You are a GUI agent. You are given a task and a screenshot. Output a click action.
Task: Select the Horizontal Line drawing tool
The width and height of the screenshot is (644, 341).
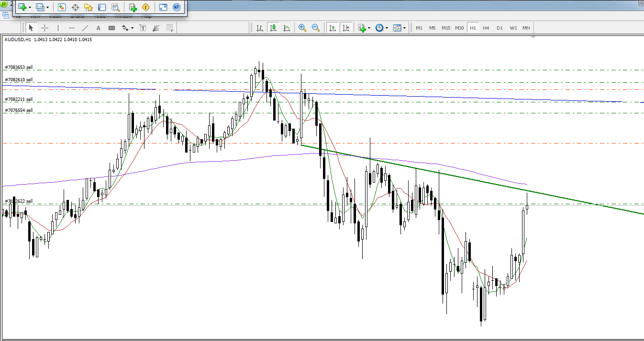pos(72,28)
